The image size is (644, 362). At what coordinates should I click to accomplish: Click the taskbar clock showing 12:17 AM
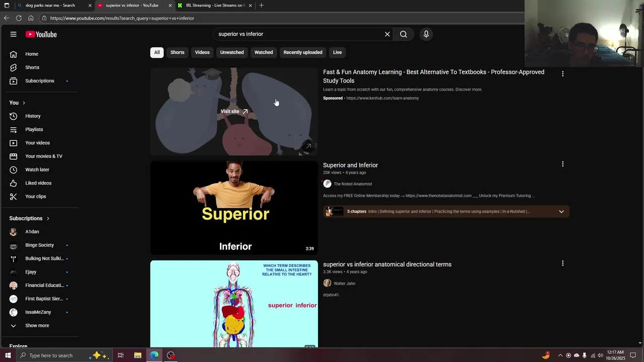click(x=615, y=355)
